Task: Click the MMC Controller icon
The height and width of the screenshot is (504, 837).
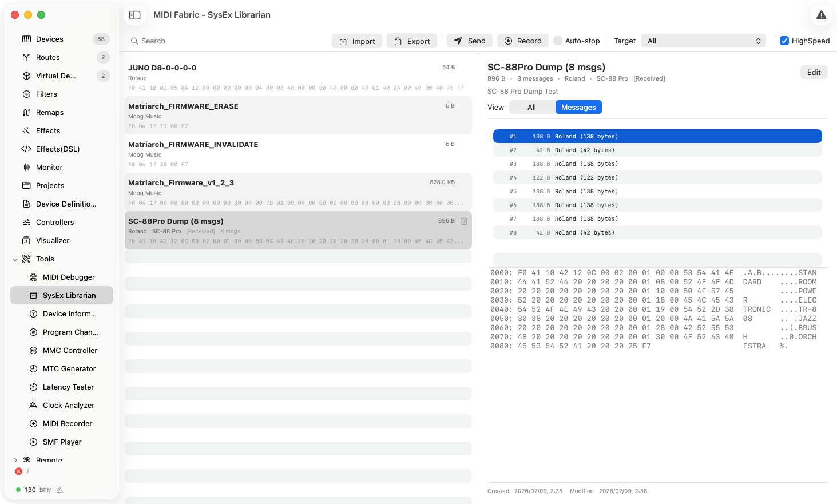Action: point(33,350)
